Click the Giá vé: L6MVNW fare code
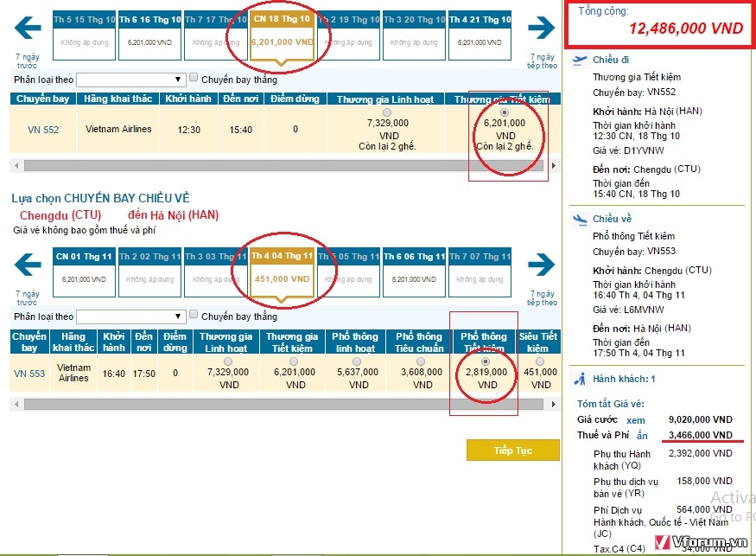Viewport: 756px width, 556px height. click(x=628, y=310)
